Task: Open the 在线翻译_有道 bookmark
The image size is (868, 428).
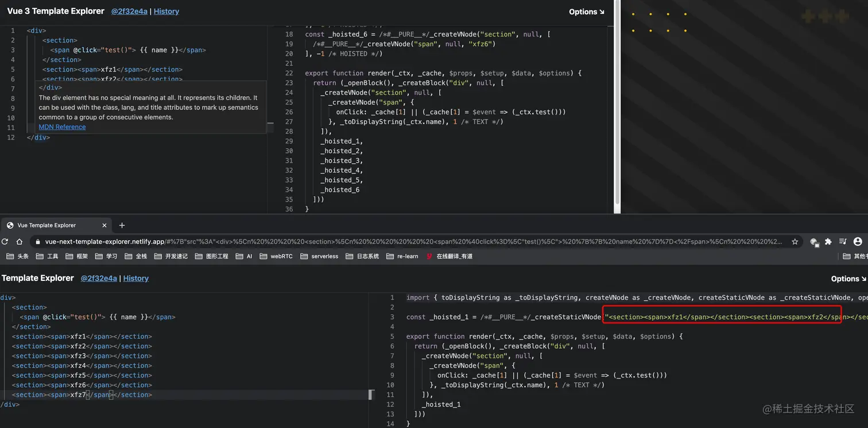Action: [449, 256]
